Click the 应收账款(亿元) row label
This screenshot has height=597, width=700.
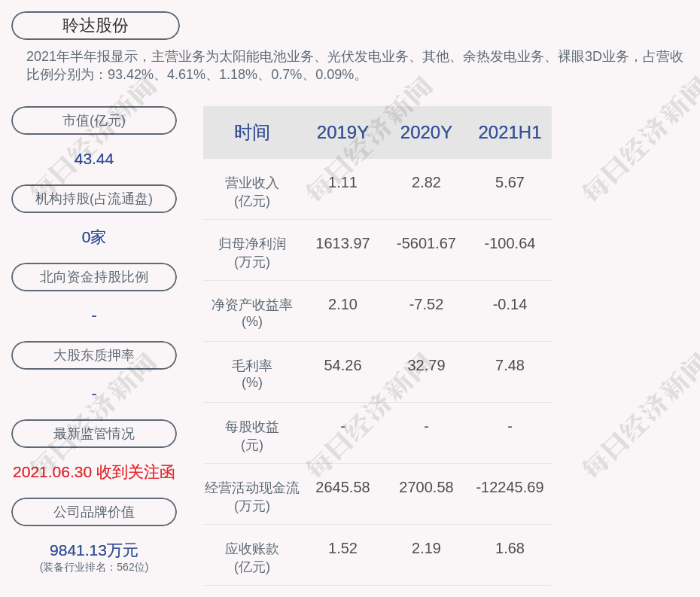pos(252,558)
